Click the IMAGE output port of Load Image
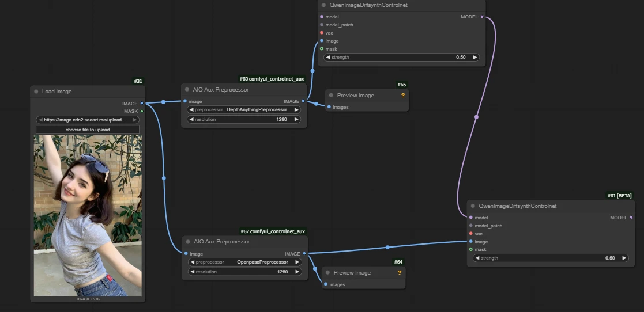This screenshot has width=644, height=312. pyautogui.click(x=142, y=103)
